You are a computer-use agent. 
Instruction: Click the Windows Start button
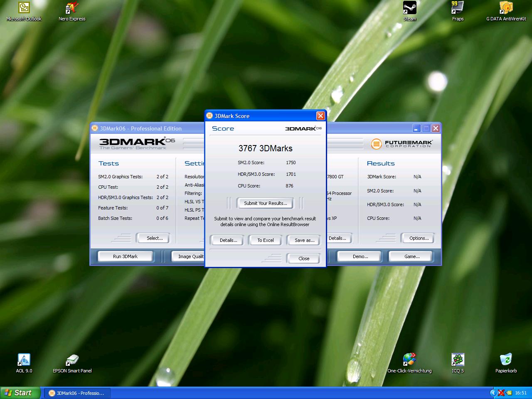tap(20, 393)
